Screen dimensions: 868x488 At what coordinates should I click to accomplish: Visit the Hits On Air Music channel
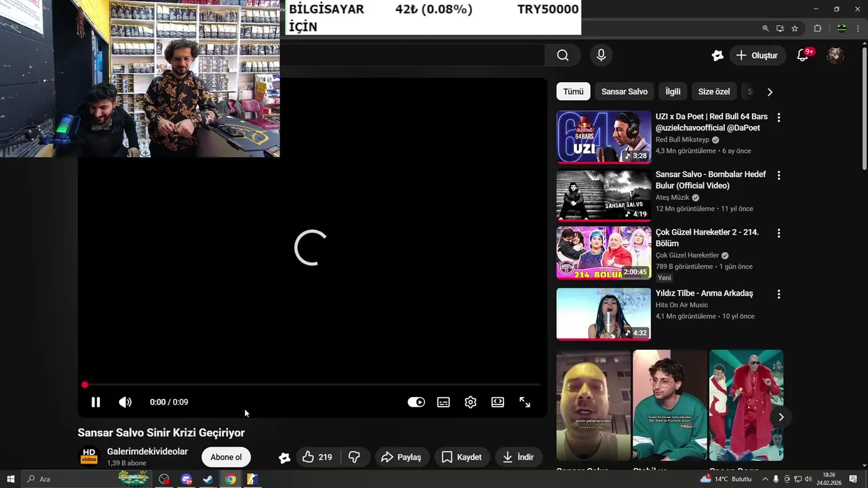(682, 305)
